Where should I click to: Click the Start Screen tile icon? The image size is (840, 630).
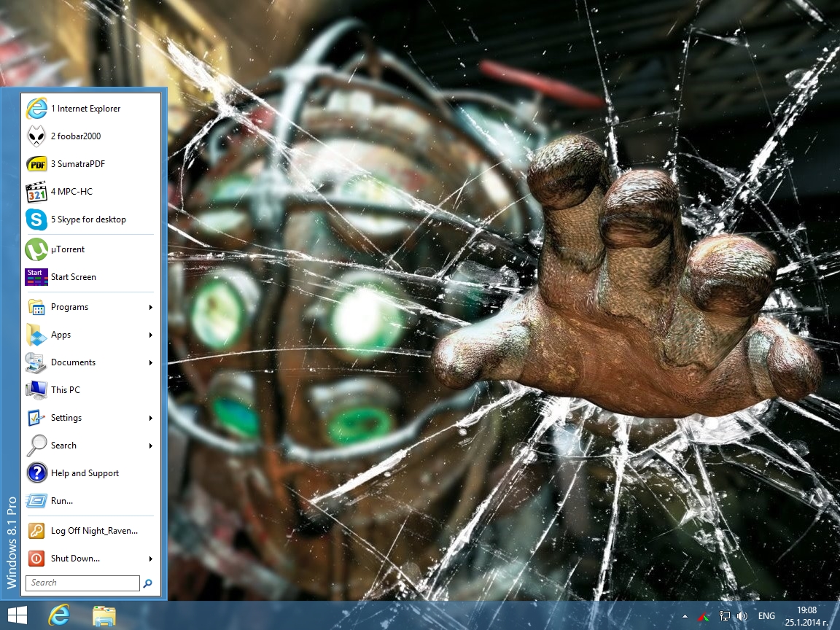[x=36, y=277]
